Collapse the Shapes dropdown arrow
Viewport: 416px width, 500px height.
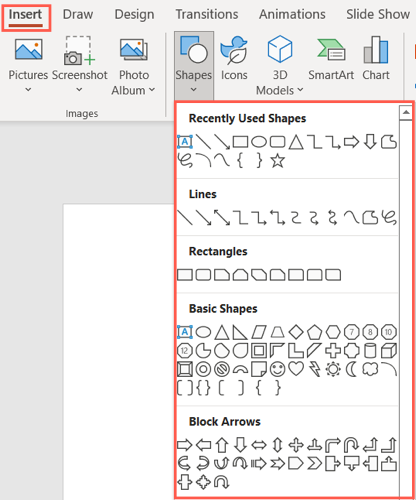193,89
